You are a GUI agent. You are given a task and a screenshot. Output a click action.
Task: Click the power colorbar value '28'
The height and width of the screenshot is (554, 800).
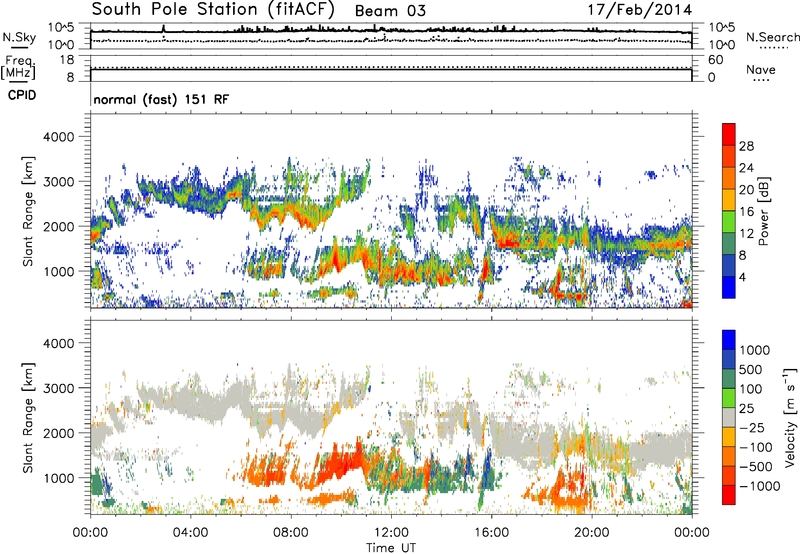point(746,146)
